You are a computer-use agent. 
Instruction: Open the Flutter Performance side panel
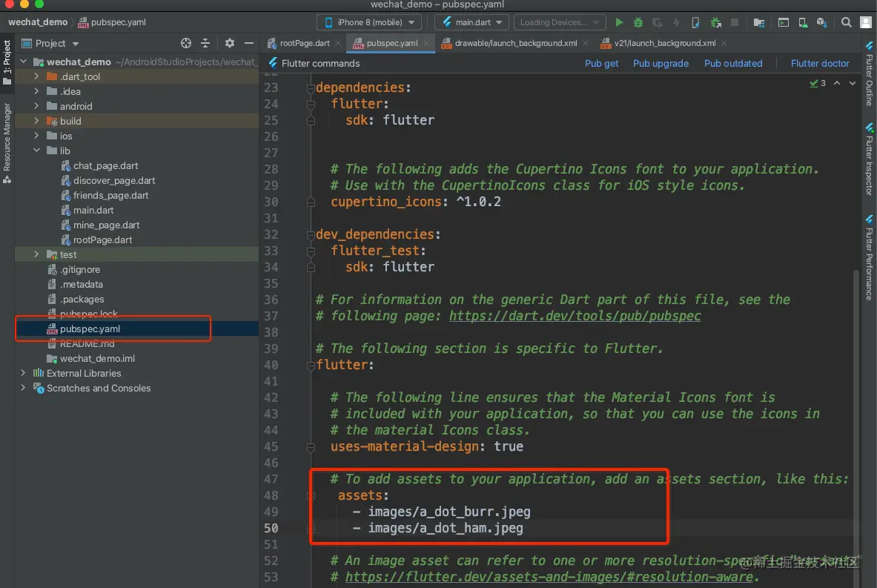[869, 257]
